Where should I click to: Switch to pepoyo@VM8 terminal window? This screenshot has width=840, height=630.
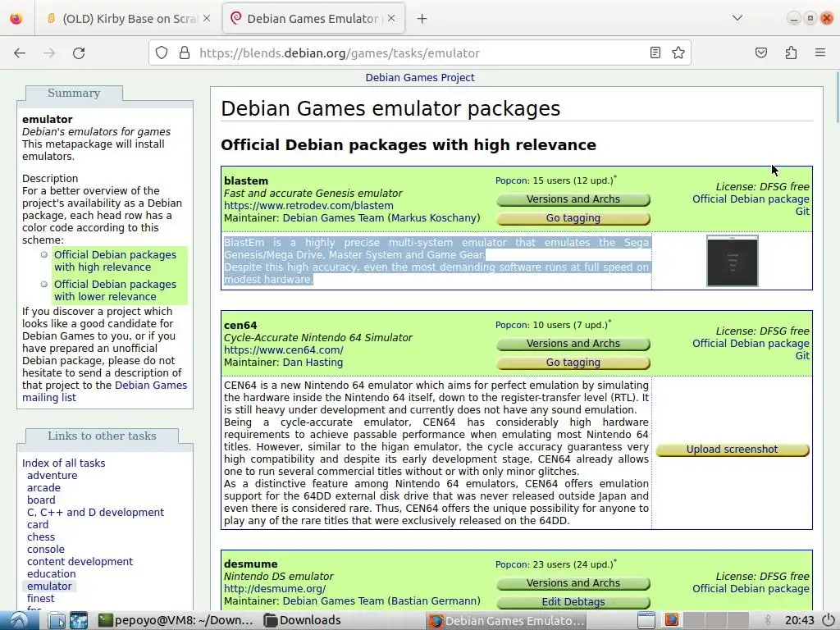point(176,620)
